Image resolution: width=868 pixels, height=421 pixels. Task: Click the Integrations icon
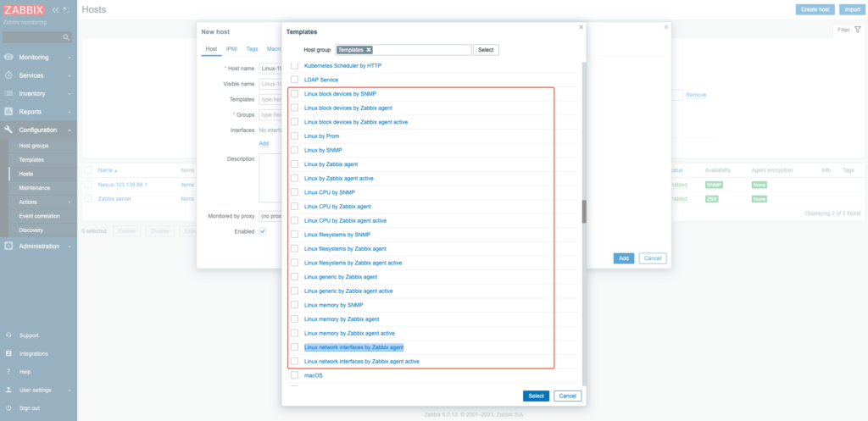8,353
